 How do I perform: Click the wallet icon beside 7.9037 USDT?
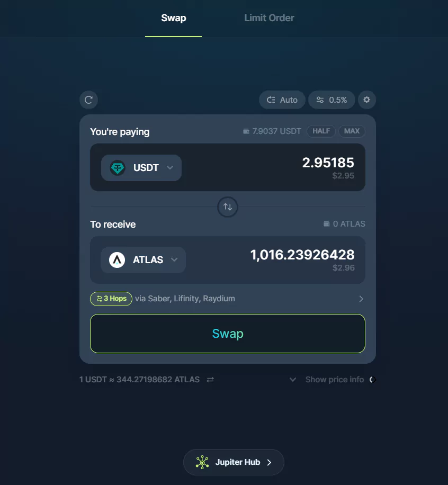pyautogui.click(x=246, y=131)
